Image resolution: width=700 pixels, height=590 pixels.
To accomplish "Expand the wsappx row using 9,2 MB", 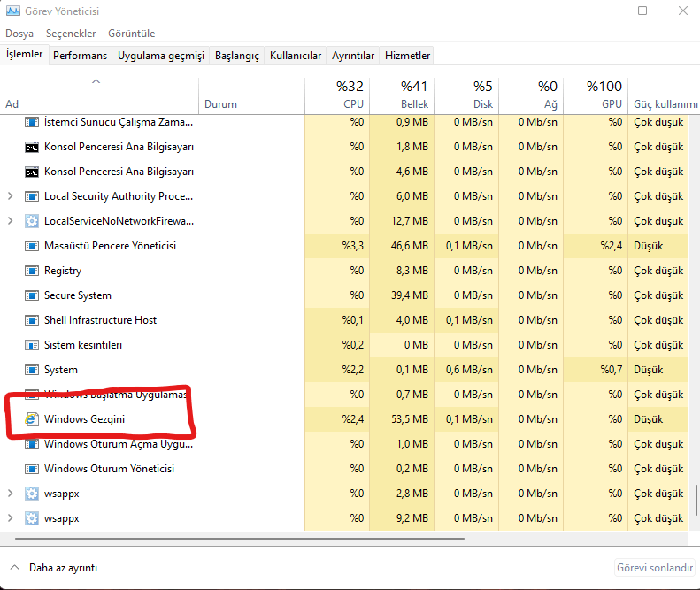I will 11,518.
